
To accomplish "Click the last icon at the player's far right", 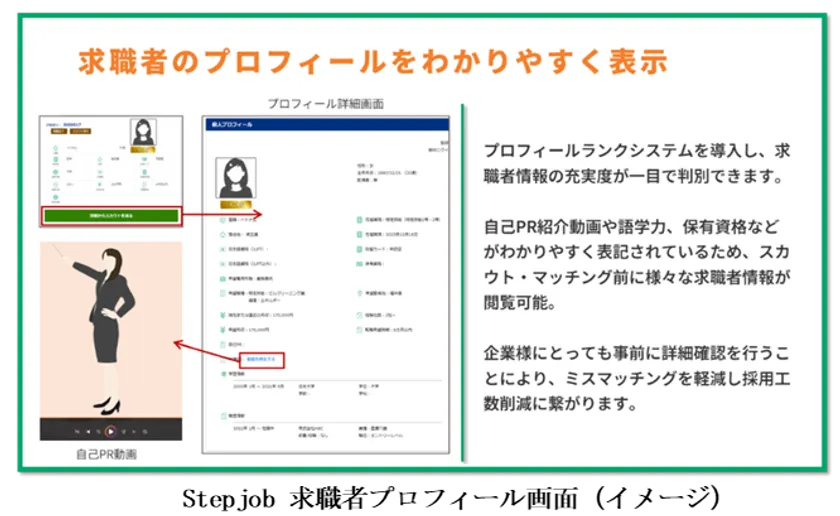I will click(x=146, y=432).
